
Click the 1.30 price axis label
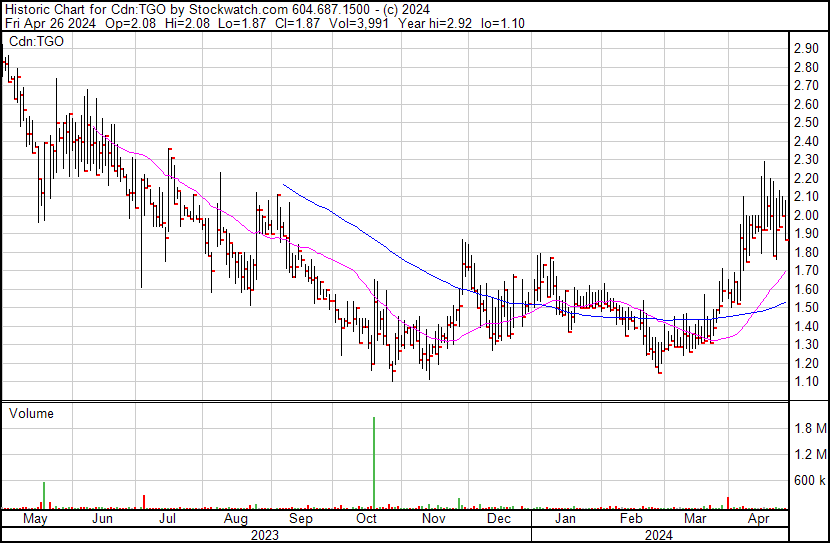click(807, 344)
